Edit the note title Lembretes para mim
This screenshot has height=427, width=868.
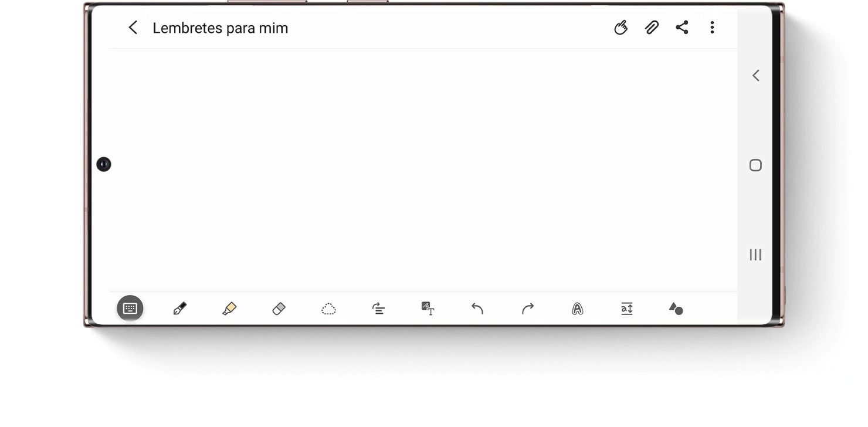pyautogui.click(x=221, y=28)
